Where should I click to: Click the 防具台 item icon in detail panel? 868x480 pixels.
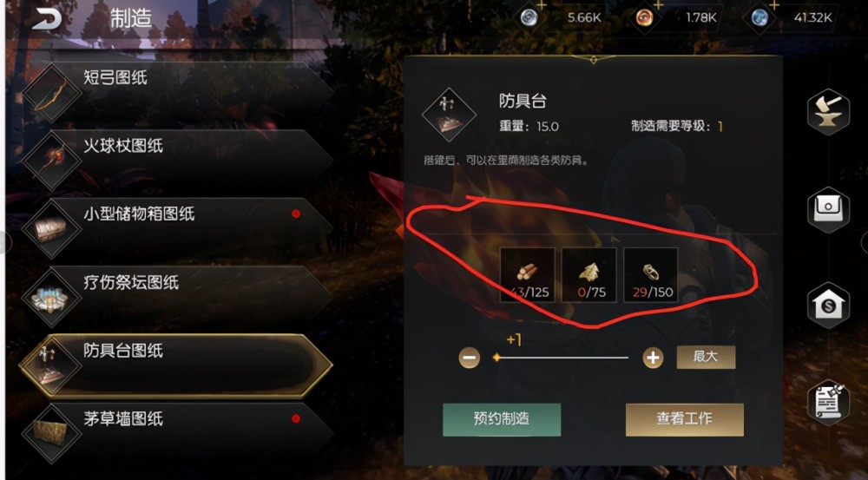tap(449, 115)
